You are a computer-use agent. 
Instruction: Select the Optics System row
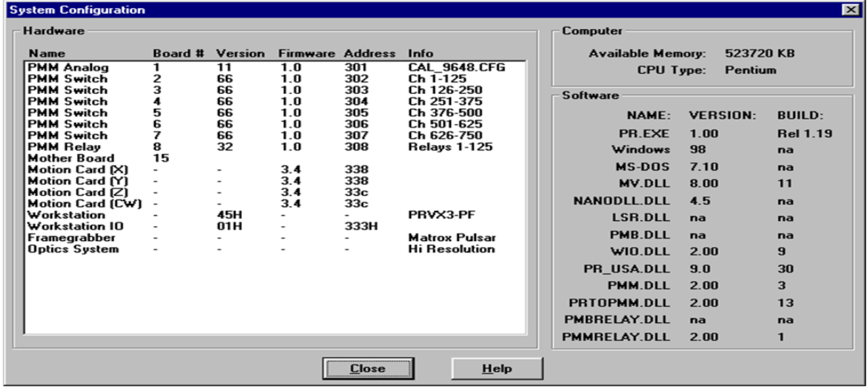point(276,249)
